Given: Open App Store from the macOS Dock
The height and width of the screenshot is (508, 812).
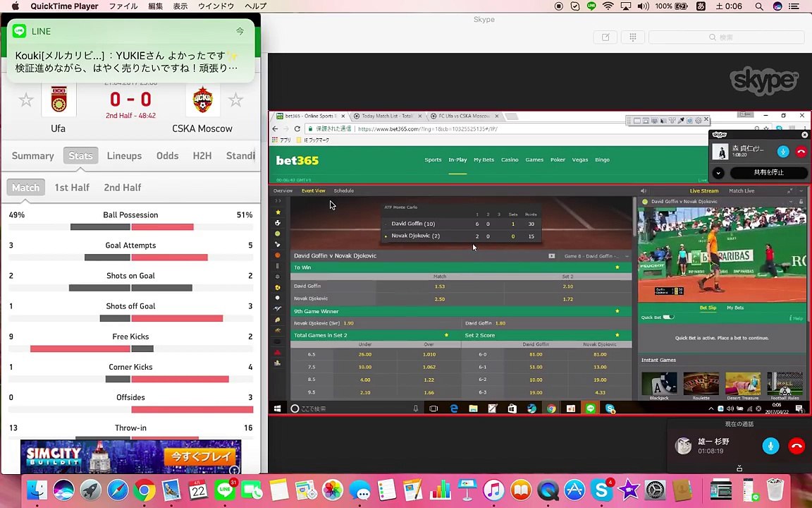Looking at the screenshot, I should 575,490.
